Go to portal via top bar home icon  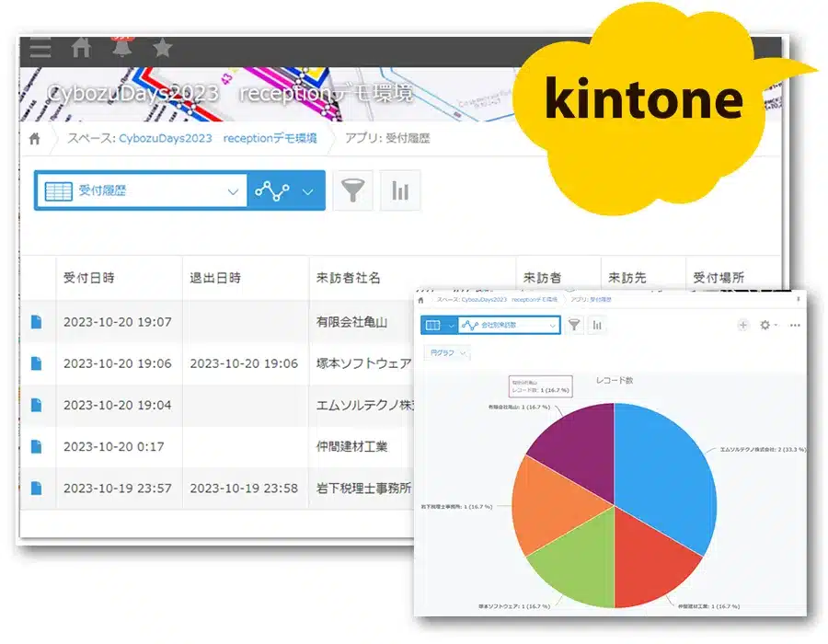click(x=81, y=48)
